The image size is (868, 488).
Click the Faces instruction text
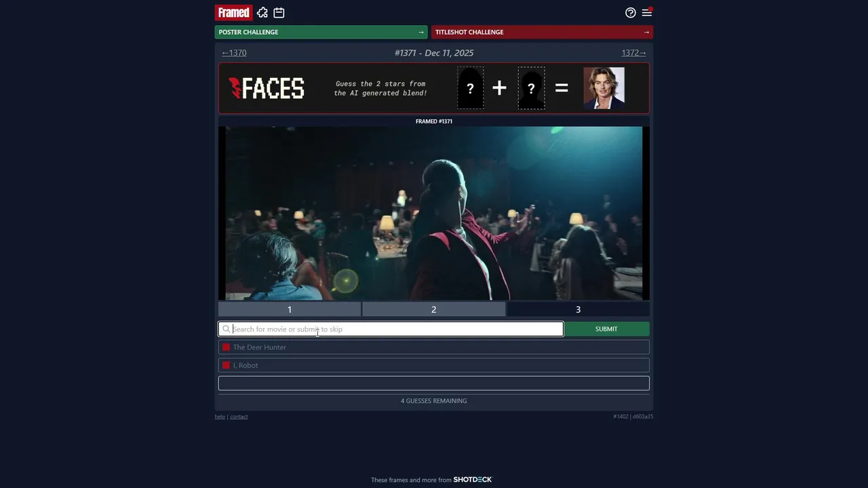[x=380, y=88]
